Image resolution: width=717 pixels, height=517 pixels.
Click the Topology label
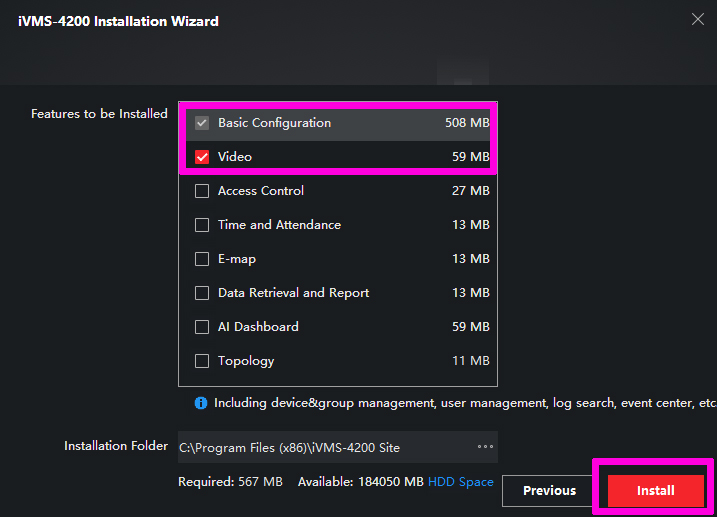click(x=246, y=361)
